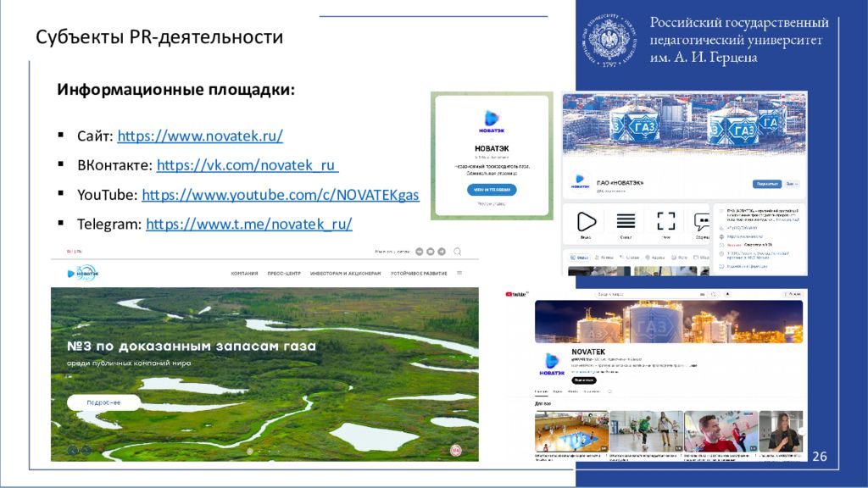
Task: Open the woman in black shirt video thumbnail
Action: [781, 431]
